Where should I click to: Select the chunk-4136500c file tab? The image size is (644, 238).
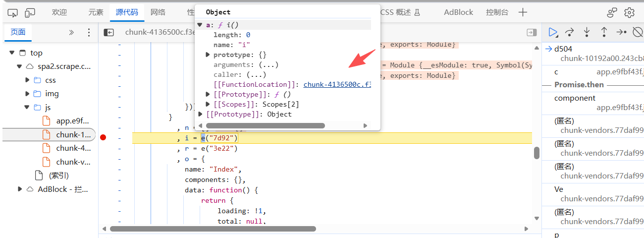point(160,32)
